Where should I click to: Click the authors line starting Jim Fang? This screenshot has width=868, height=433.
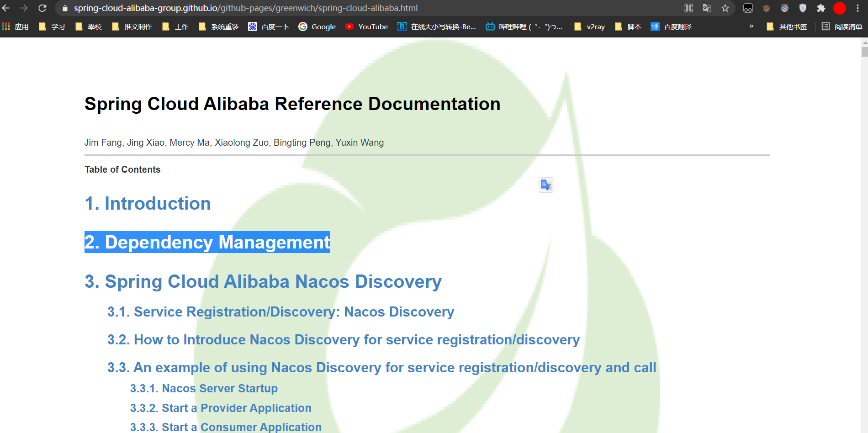pos(234,143)
